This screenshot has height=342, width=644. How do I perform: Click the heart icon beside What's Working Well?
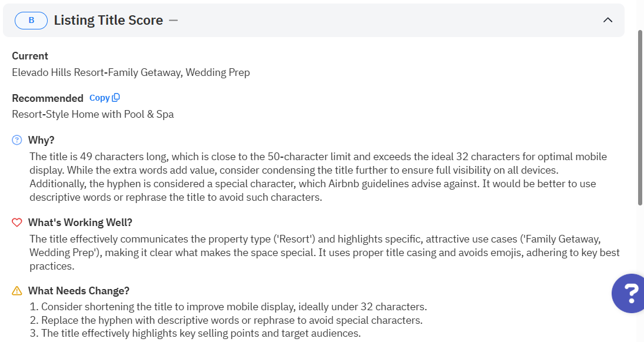(17, 223)
